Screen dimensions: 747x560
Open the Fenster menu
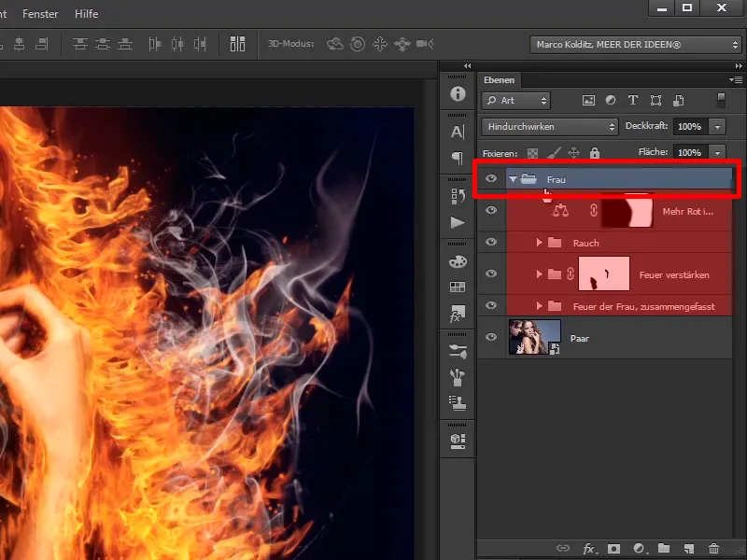tap(40, 14)
